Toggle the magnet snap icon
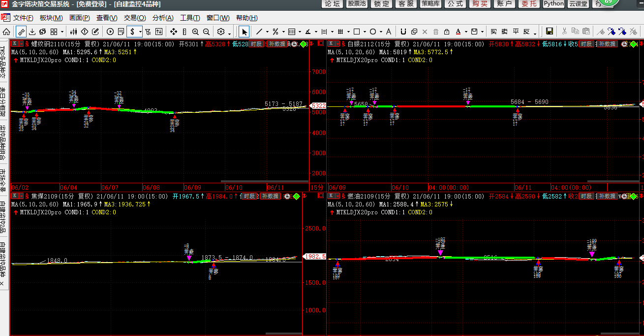This screenshot has height=336, width=644. point(403,32)
